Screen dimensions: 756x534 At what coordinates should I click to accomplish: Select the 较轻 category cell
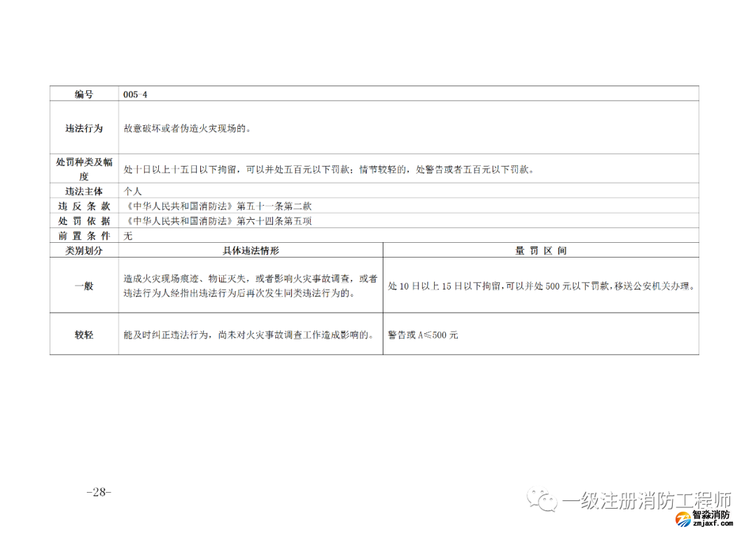[x=84, y=335]
